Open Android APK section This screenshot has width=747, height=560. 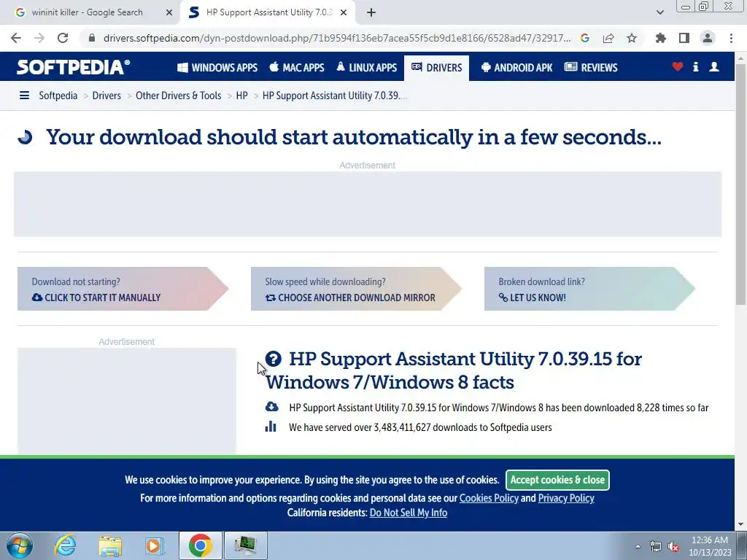pos(517,68)
